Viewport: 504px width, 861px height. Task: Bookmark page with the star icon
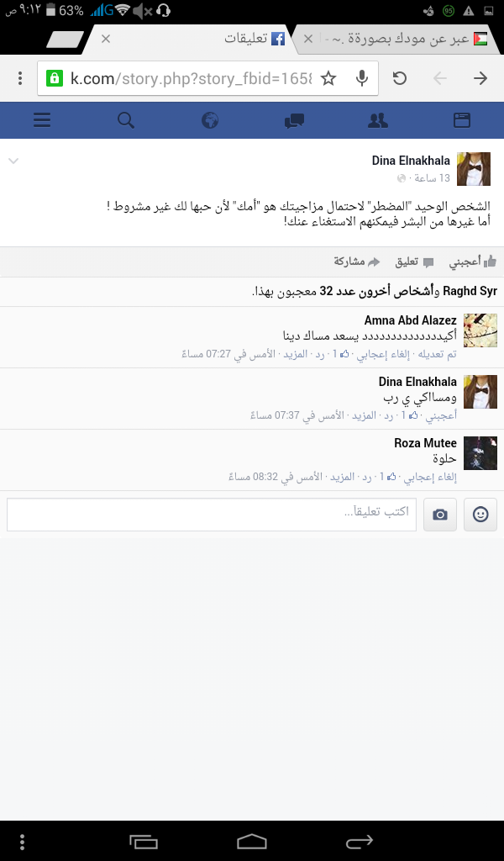(x=328, y=78)
